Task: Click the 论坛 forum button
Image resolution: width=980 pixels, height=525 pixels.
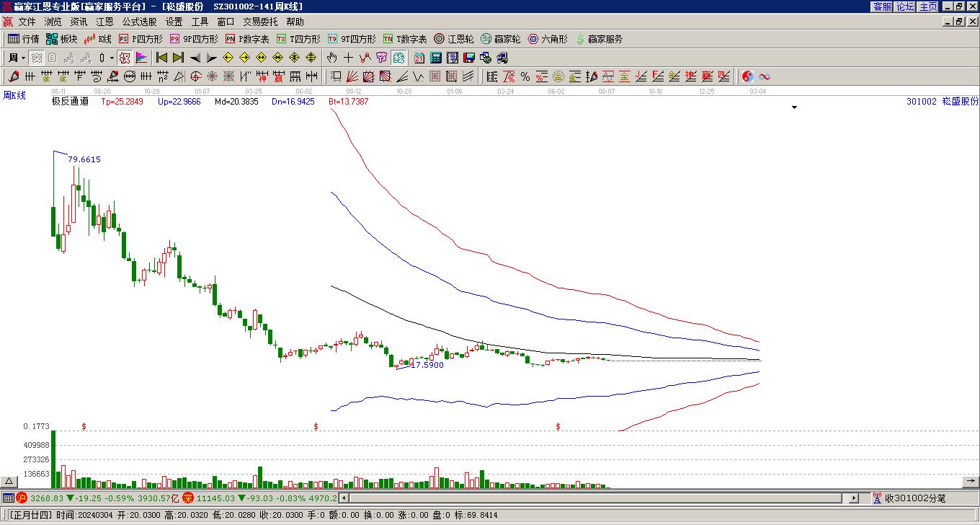Action: coord(905,6)
